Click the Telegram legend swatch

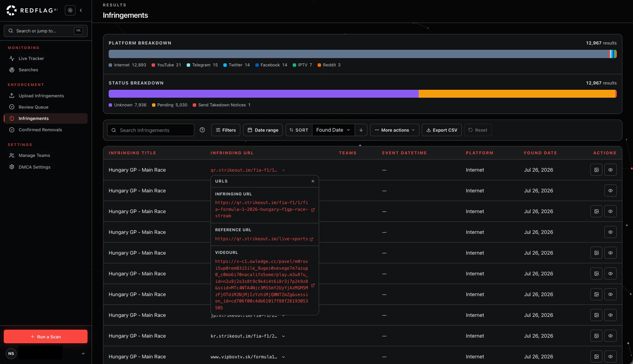click(x=189, y=65)
